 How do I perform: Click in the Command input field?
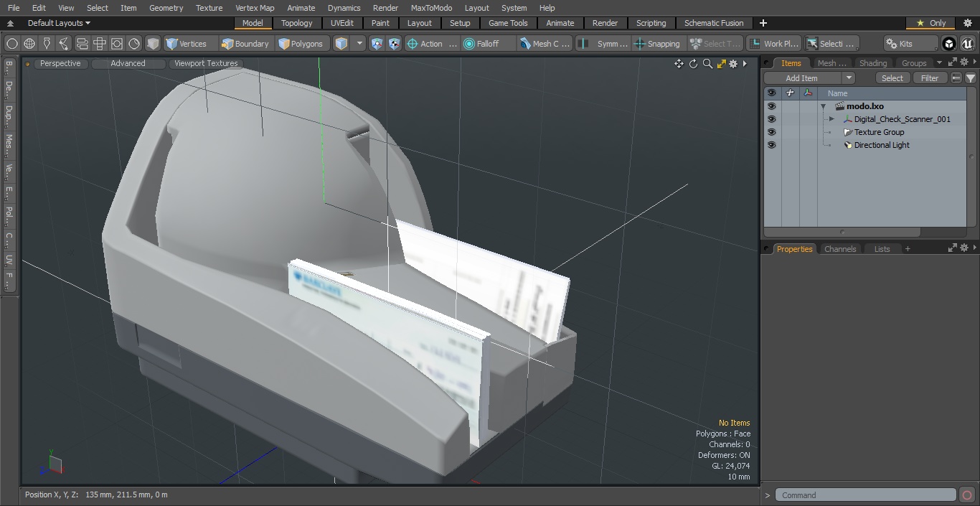click(866, 495)
